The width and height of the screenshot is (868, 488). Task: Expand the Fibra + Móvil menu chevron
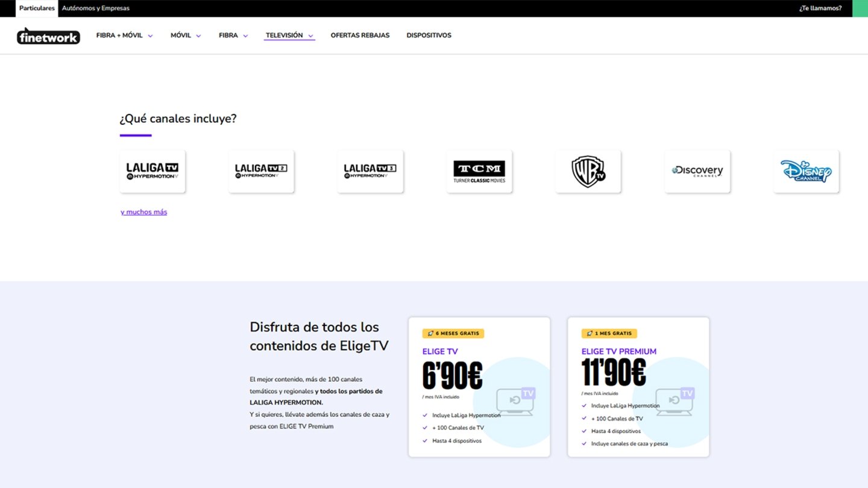pyautogui.click(x=150, y=36)
